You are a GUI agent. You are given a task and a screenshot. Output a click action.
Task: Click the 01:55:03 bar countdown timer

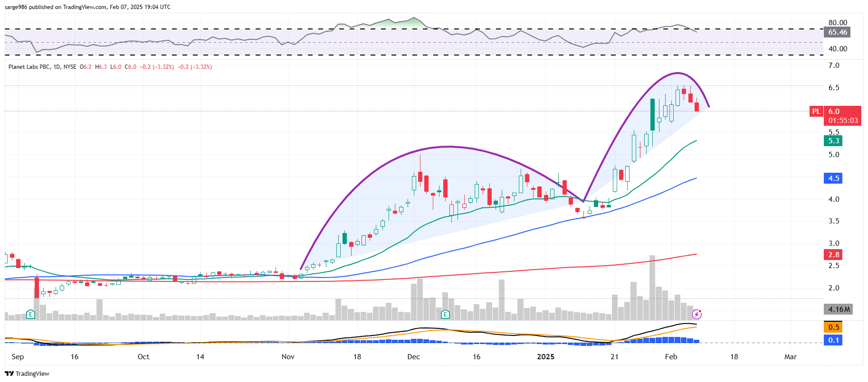click(x=843, y=121)
